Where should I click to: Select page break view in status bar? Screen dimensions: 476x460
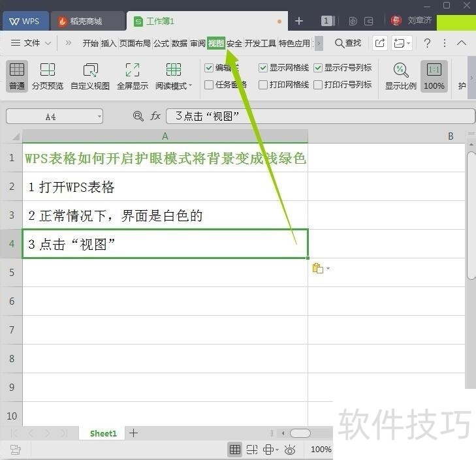[x=251, y=450]
